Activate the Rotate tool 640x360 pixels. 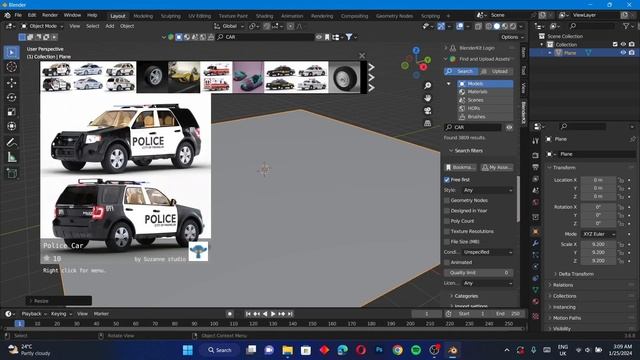pyautogui.click(x=11, y=97)
